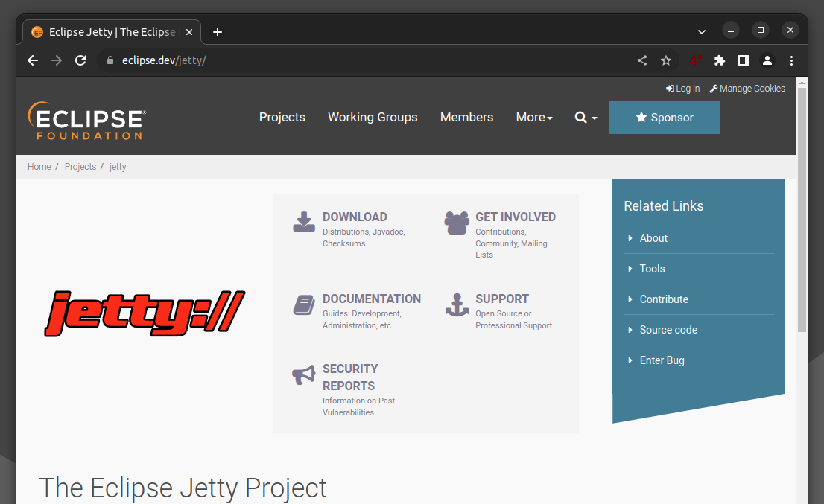Screen dimensions: 824x504
Task: Toggle the browser side panel
Action: (x=743, y=60)
